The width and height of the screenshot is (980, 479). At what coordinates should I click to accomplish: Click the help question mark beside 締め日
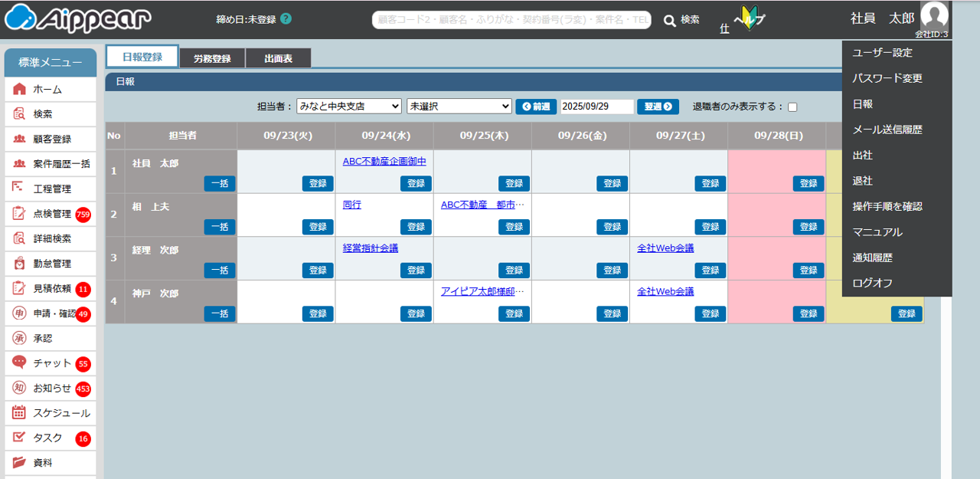286,19
